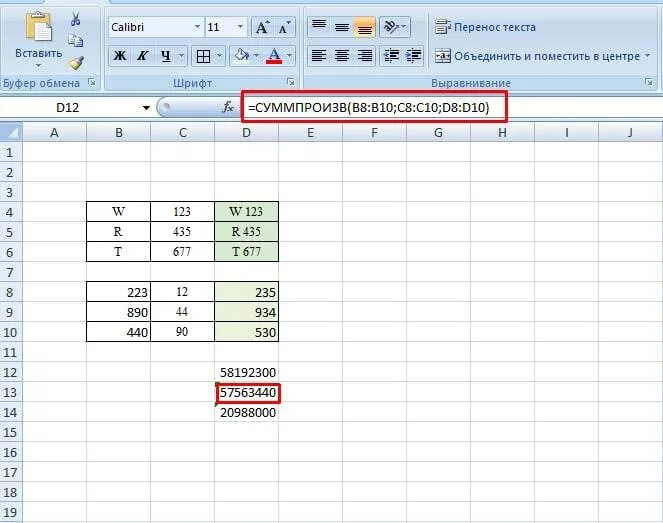The image size is (663, 523).
Task: Open fill color dropdown arrow
Action: [256, 55]
